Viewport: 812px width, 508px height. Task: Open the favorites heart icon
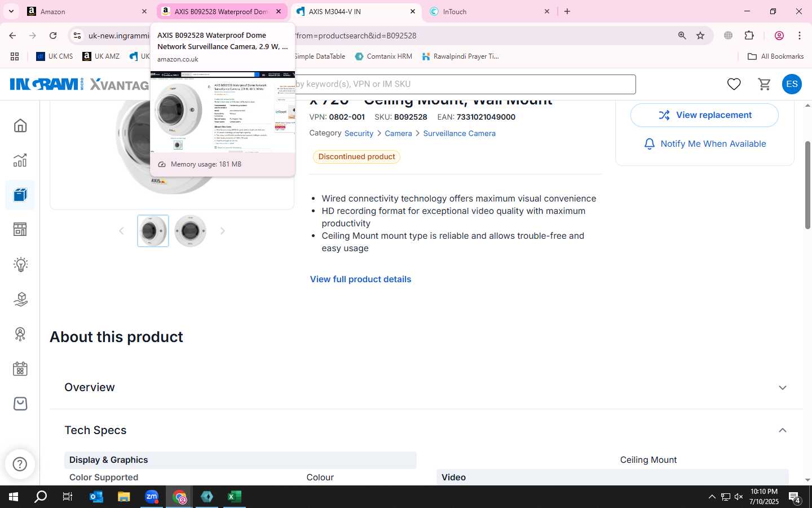(734, 84)
